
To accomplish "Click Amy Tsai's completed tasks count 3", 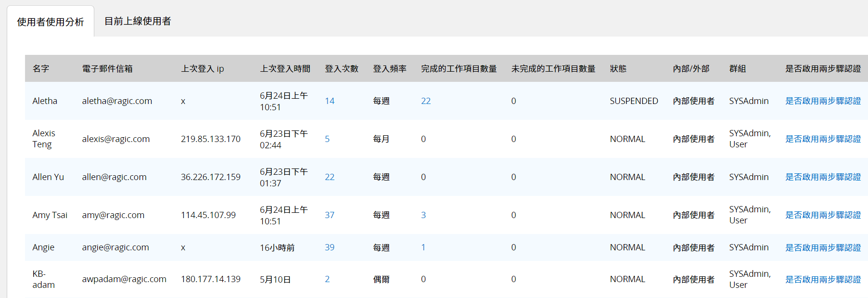I will coord(423,215).
